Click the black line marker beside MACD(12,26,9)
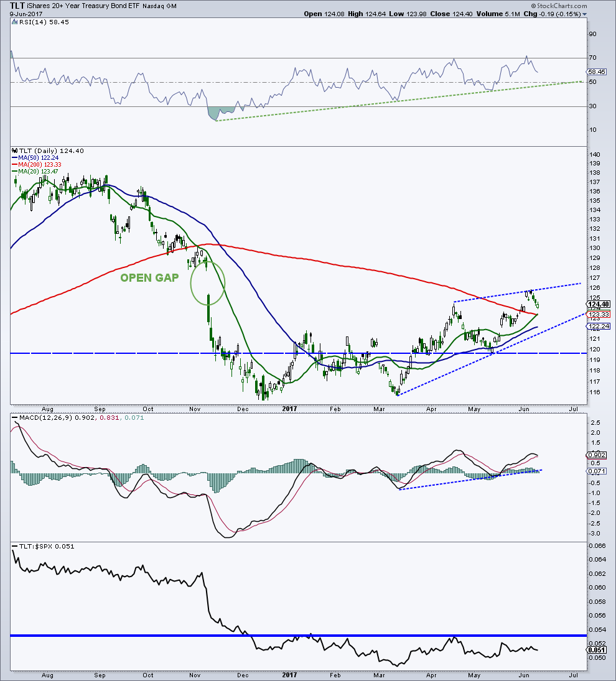This screenshot has width=616, height=681. pos(16,418)
